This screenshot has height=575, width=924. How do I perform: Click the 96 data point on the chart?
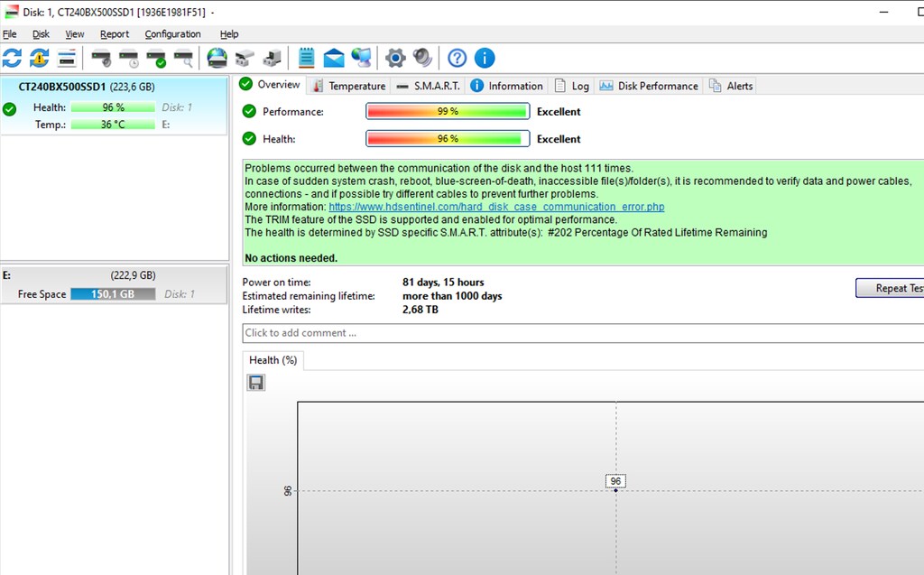click(615, 490)
